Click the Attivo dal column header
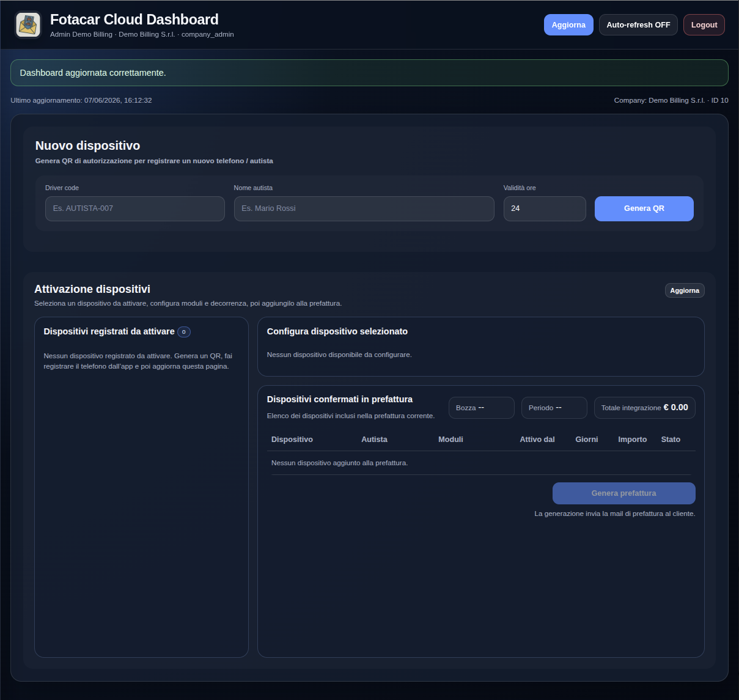The height and width of the screenshot is (700, 739). pos(537,440)
